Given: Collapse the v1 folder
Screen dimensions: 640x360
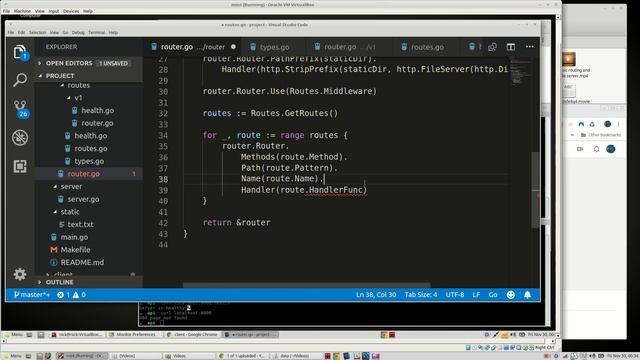Looking at the screenshot, I should pyautogui.click(x=78, y=98).
